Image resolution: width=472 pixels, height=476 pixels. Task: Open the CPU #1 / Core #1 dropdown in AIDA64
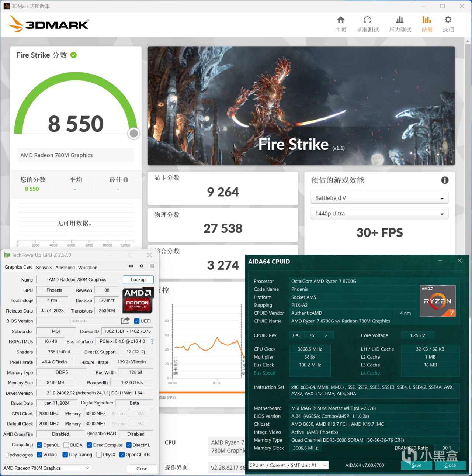(x=288, y=465)
